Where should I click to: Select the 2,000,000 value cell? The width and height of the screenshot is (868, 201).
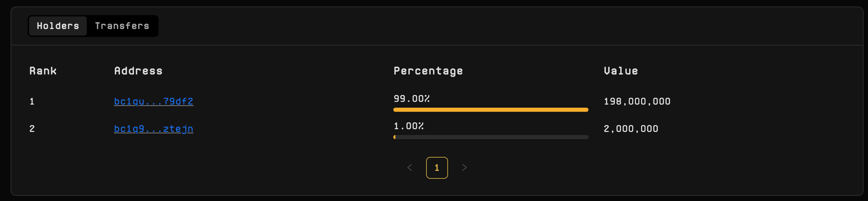(631, 129)
